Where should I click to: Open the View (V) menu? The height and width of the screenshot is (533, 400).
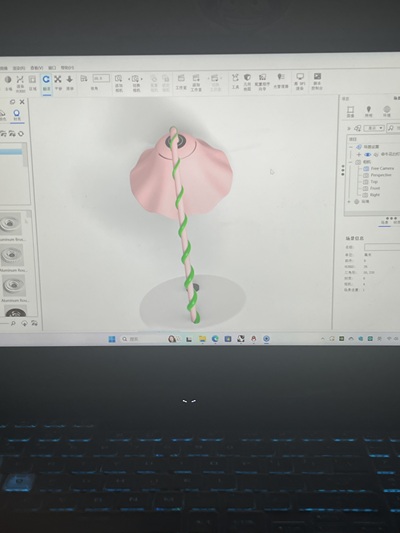point(37,68)
